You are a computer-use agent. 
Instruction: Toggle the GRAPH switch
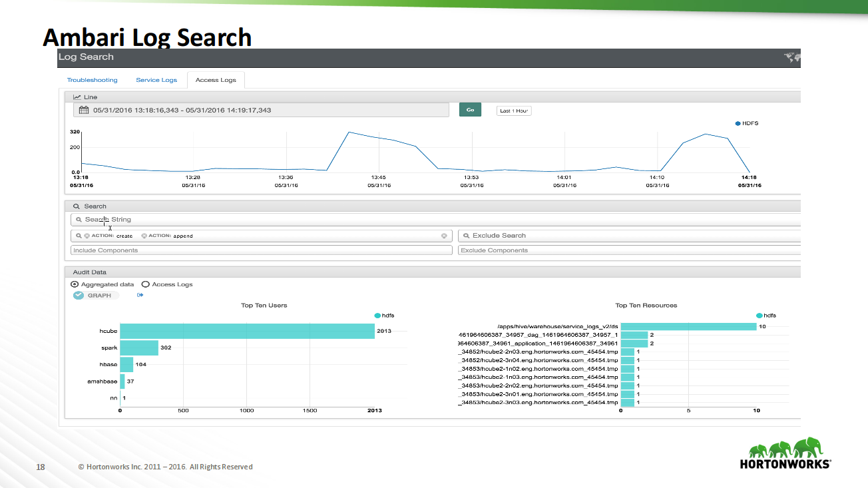click(x=96, y=295)
